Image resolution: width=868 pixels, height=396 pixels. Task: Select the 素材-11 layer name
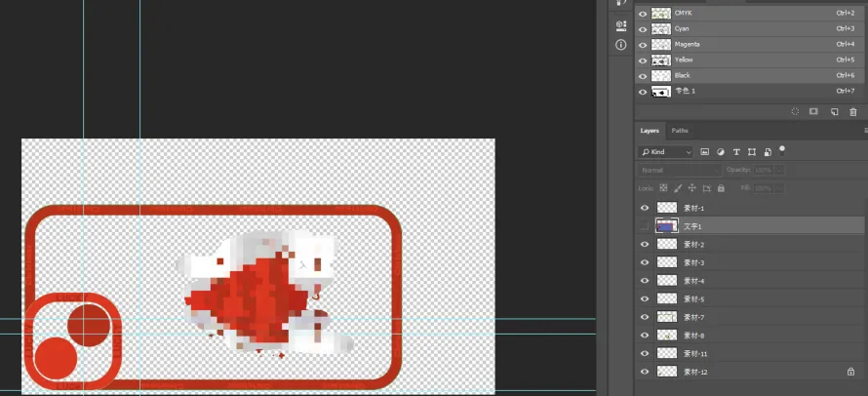(x=695, y=353)
